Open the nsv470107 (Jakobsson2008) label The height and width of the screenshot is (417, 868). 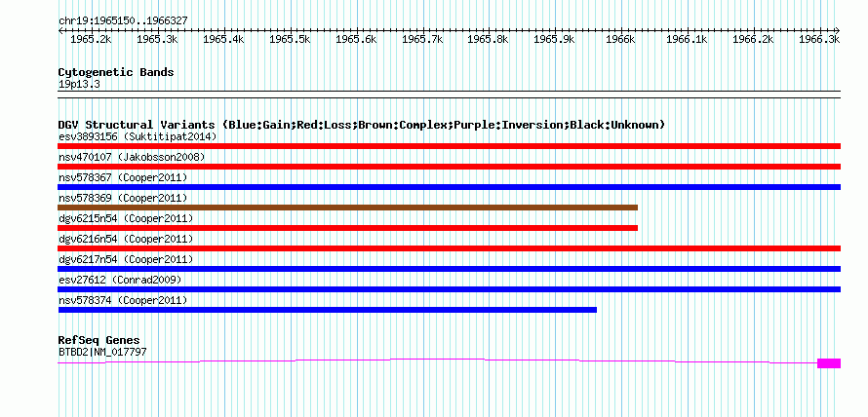click(x=132, y=157)
